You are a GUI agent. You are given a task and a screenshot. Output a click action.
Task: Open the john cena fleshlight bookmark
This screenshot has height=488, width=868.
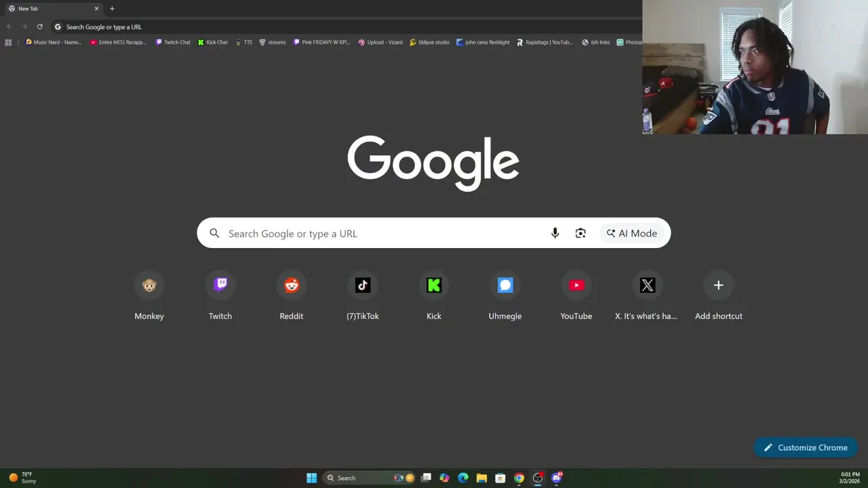483,42
